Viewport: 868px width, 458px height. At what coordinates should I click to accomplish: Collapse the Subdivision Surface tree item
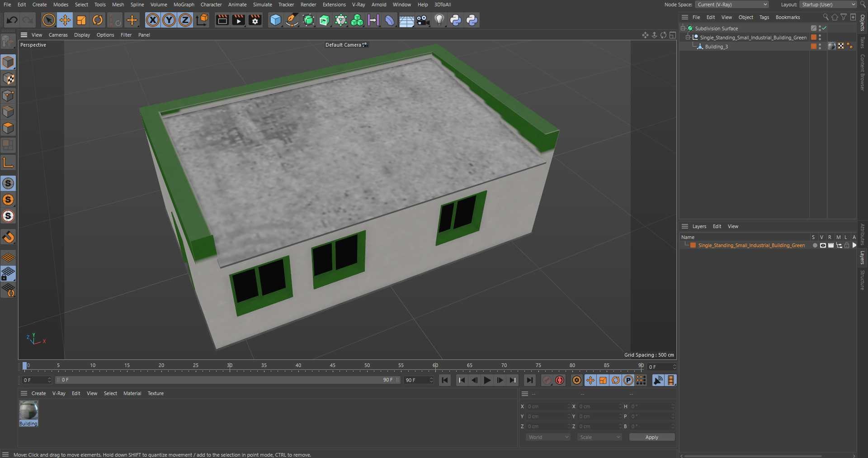[683, 28]
